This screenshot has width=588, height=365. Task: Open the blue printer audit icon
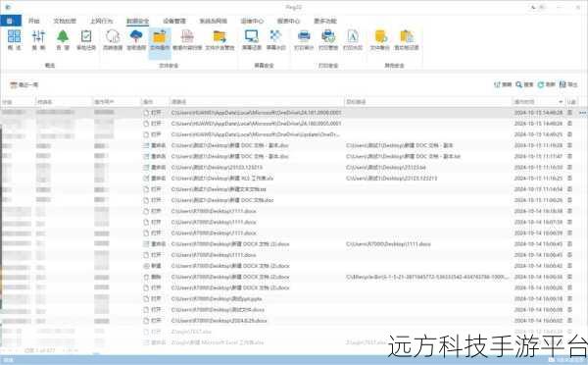point(304,40)
